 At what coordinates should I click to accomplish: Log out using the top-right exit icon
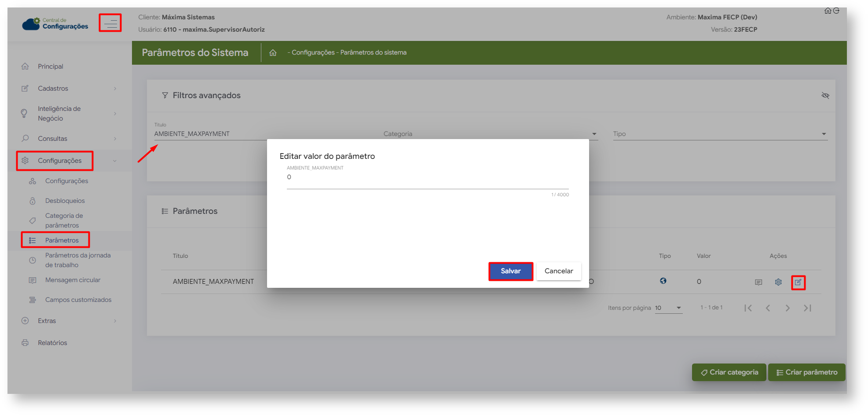tap(836, 11)
